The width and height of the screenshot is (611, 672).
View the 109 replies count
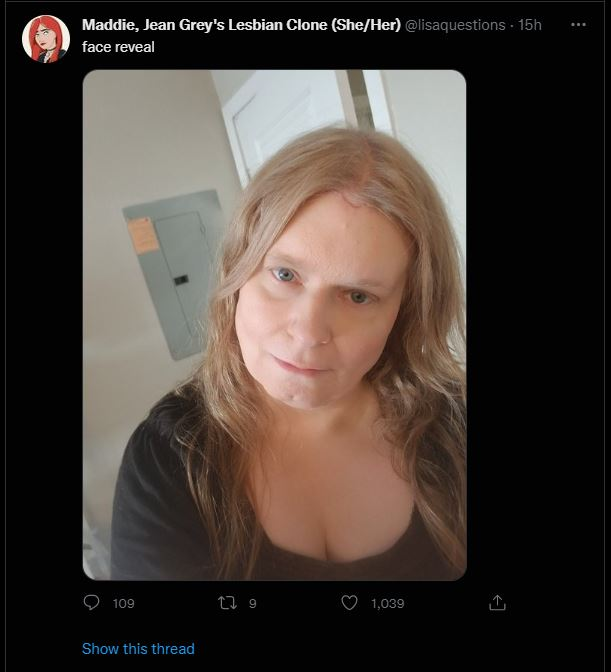123,603
